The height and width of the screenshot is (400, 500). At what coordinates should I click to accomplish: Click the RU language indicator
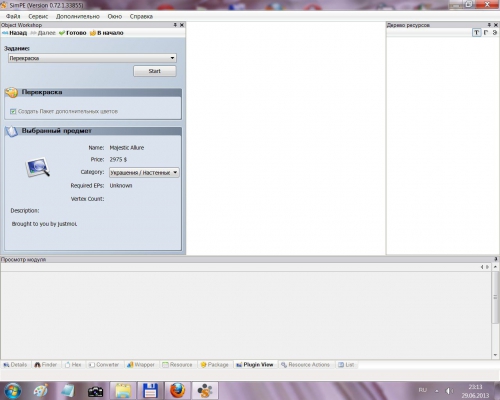[423, 390]
